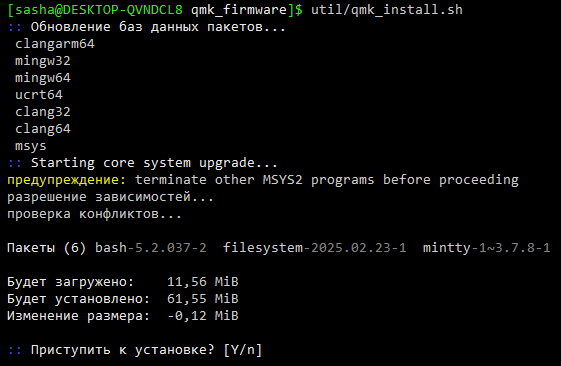Click the mintty-1~3.7.8-1 package name
The image size is (561, 366).
(x=487, y=248)
